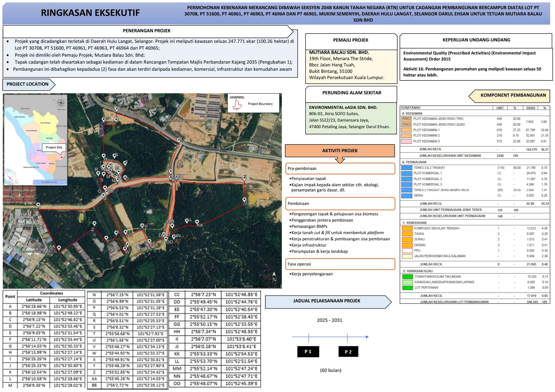Click longitude cell 101°53'8.41"E for point JJ
Screen dimensions: 555x392
tap(241, 346)
